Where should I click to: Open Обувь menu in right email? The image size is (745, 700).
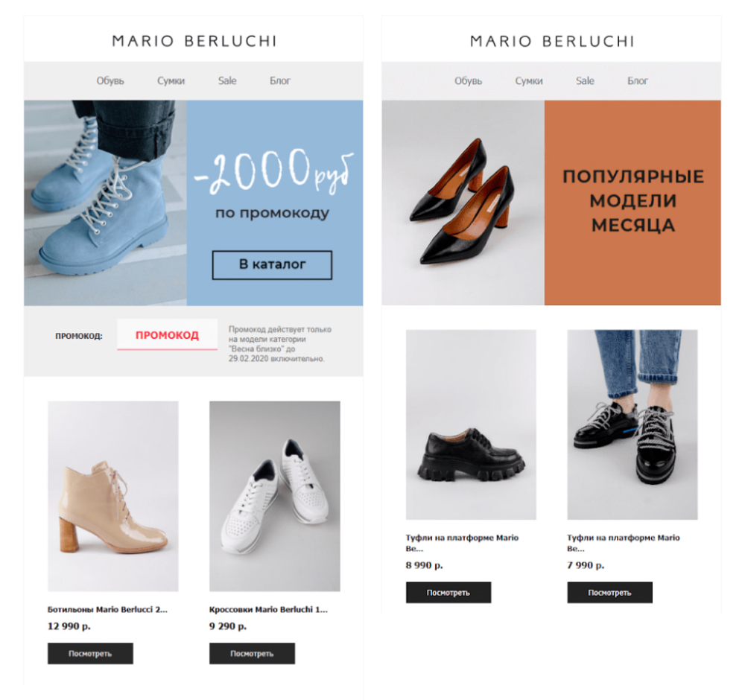click(468, 80)
